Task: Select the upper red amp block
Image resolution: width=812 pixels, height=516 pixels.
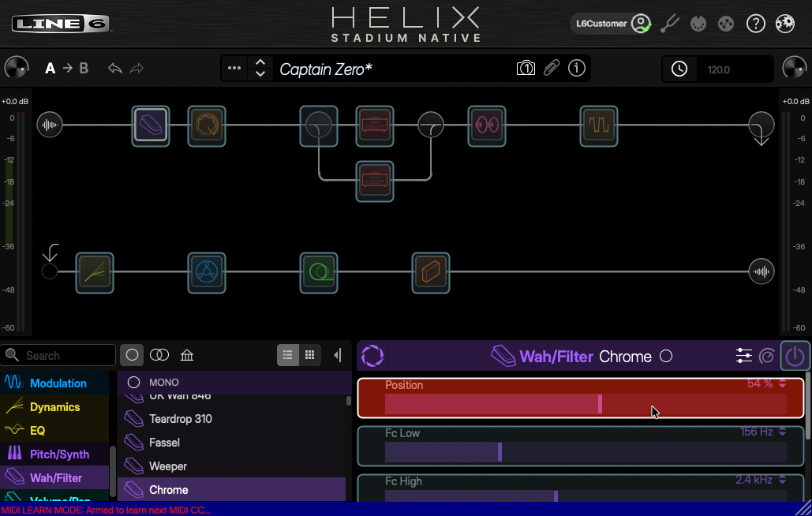Action: pos(374,125)
